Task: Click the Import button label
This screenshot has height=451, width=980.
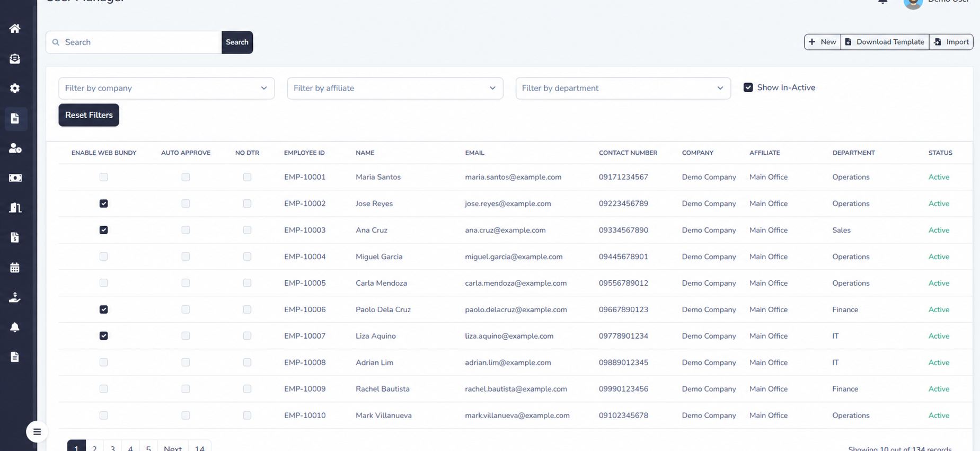Action: coord(957,42)
